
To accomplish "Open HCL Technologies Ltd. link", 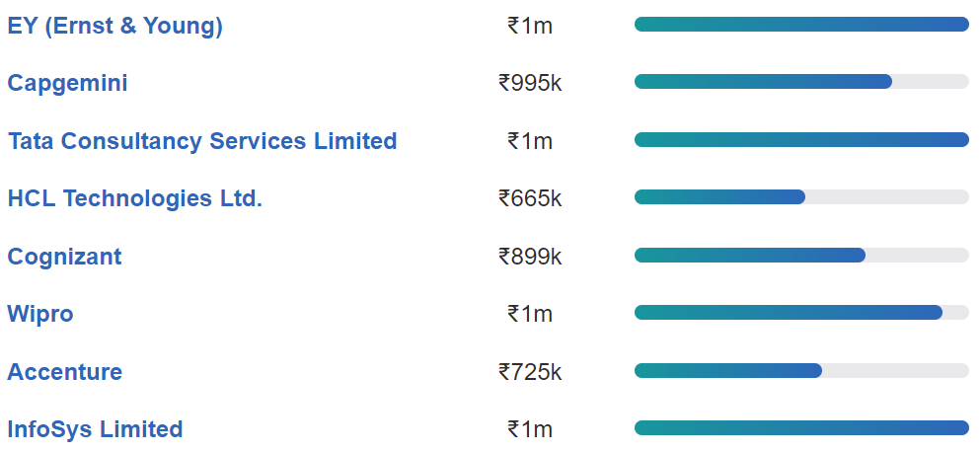I will pyautogui.click(x=135, y=198).
